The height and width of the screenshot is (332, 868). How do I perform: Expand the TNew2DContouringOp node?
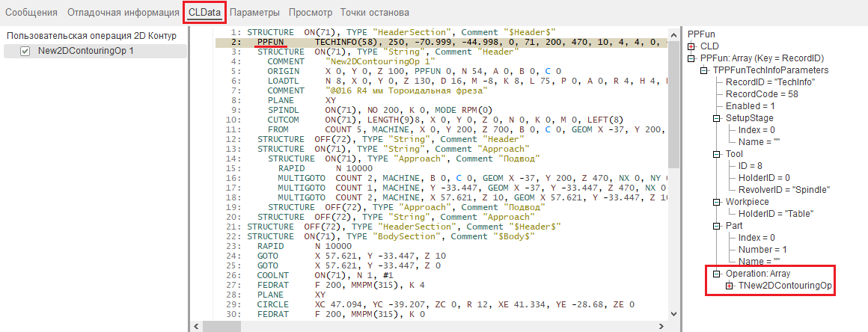[x=729, y=286]
